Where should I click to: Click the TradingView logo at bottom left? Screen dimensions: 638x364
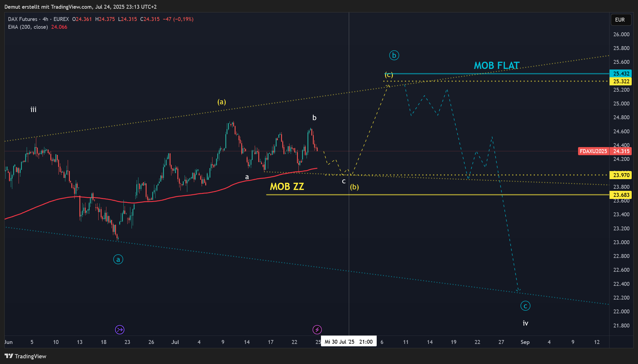coord(25,356)
